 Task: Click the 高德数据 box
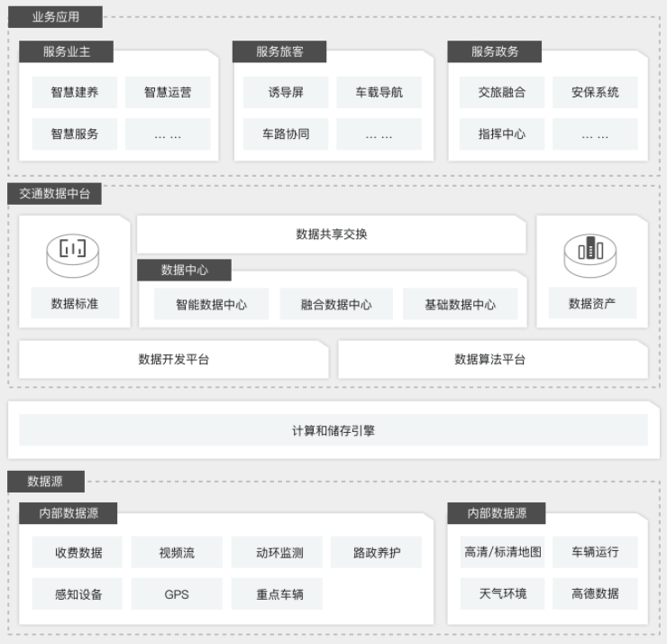click(x=595, y=593)
